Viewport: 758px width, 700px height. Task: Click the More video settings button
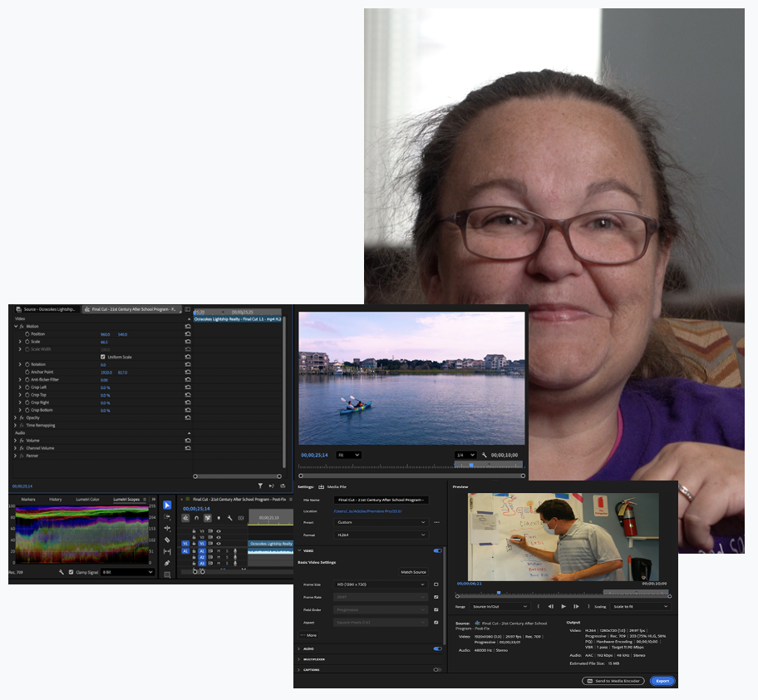tap(309, 635)
